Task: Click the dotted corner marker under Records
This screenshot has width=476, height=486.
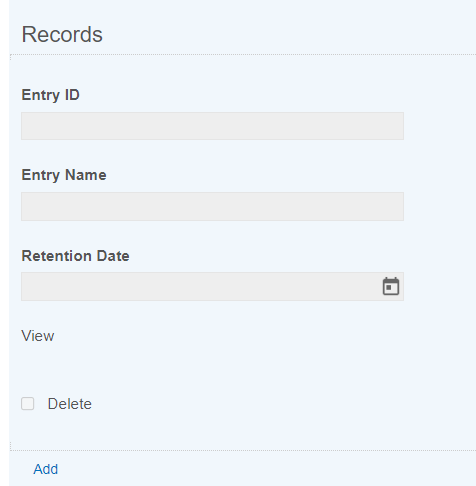Action: pos(11,57)
